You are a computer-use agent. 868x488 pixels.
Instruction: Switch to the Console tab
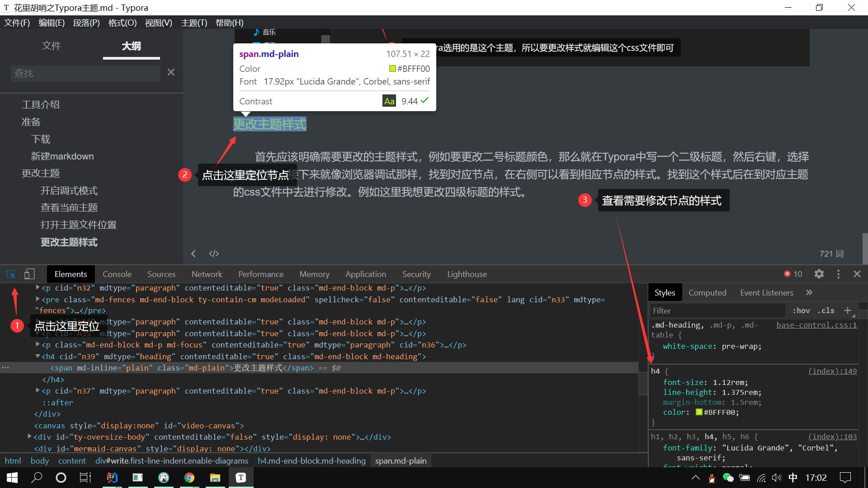(117, 274)
